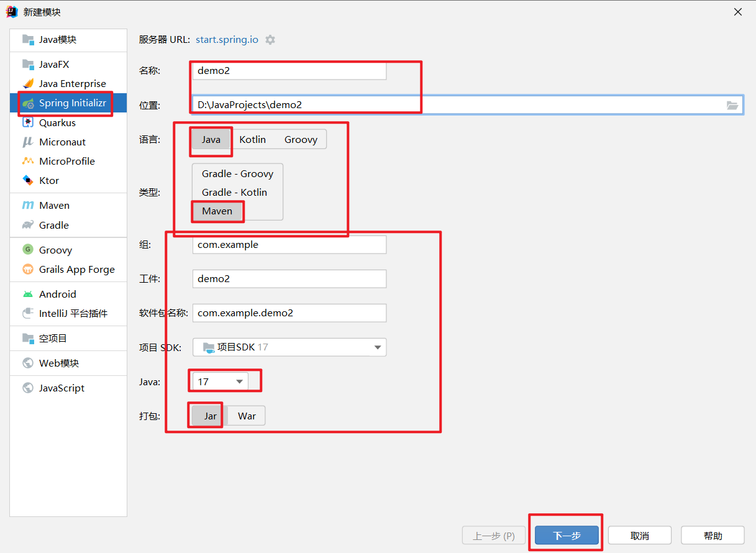The height and width of the screenshot is (553, 756).
Task: Open the Java version dropdown
Action: 219,382
